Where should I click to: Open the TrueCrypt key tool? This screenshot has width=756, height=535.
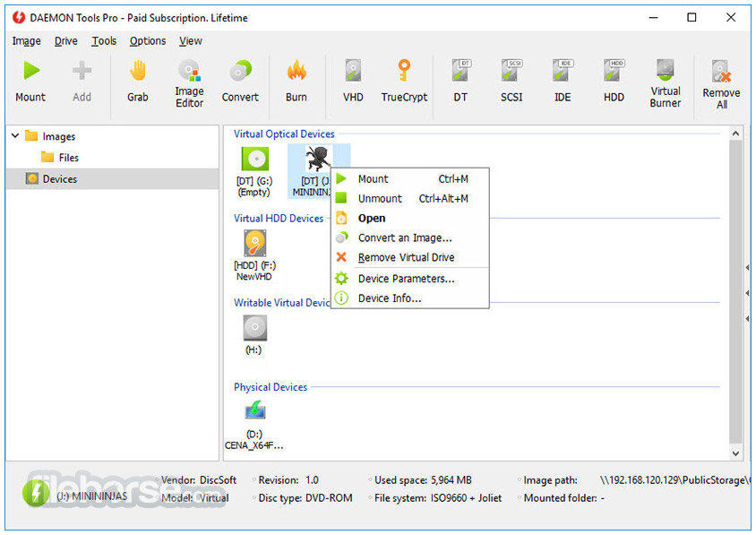click(404, 71)
